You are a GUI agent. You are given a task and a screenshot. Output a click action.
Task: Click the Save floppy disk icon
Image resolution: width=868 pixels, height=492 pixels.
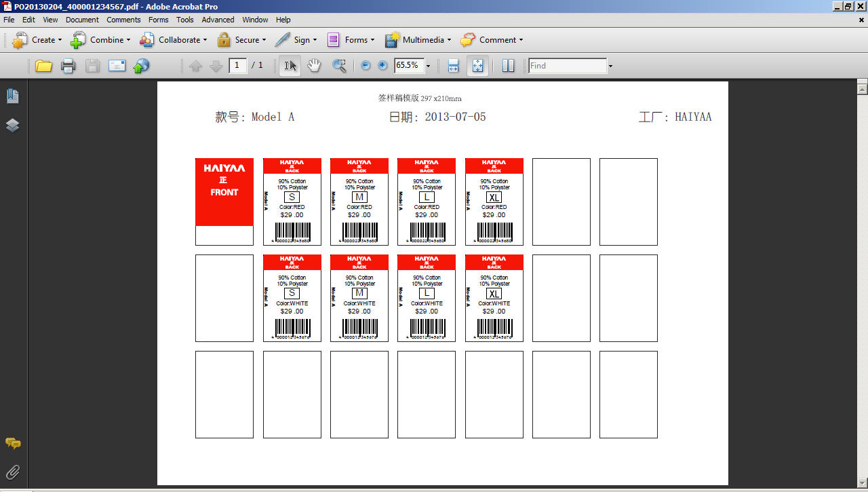coord(92,66)
